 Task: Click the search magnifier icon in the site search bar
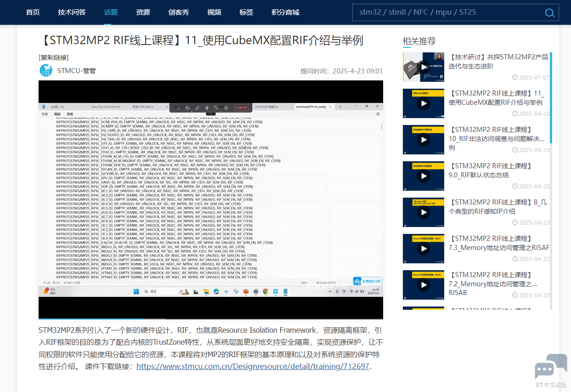click(550, 13)
